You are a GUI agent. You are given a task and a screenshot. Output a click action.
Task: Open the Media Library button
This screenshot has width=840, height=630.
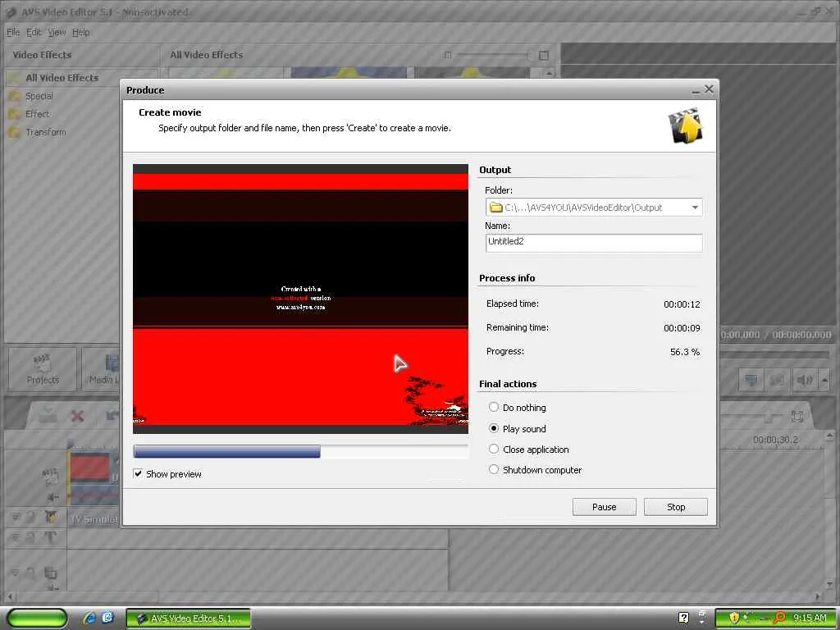click(102, 369)
